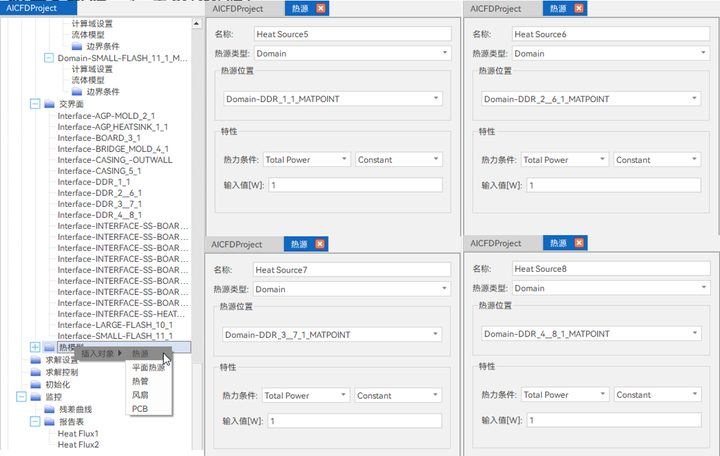Expand the 热模型 tree node
720x456 pixels.
click(35, 347)
